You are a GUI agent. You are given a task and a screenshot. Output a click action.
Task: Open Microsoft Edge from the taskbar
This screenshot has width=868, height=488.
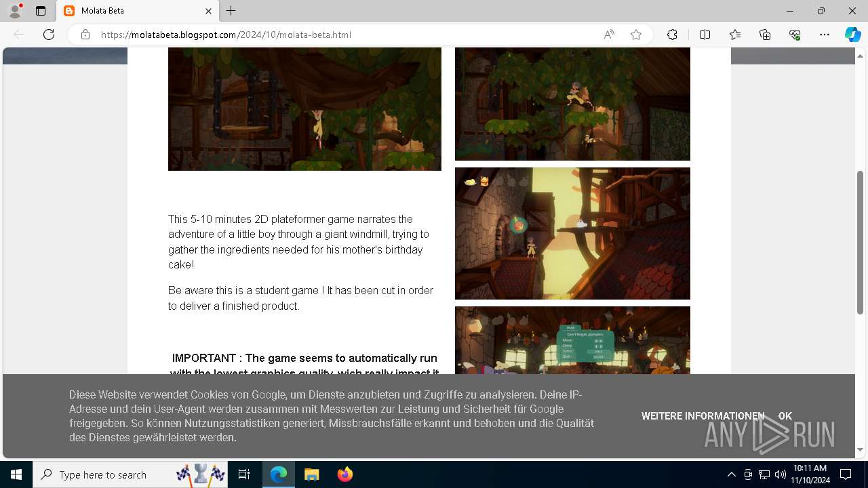point(279,474)
